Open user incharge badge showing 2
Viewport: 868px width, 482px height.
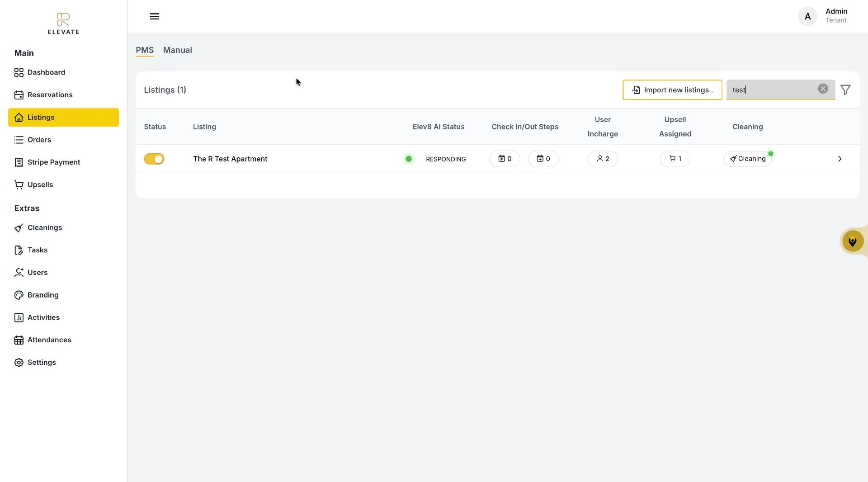click(x=603, y=159)
